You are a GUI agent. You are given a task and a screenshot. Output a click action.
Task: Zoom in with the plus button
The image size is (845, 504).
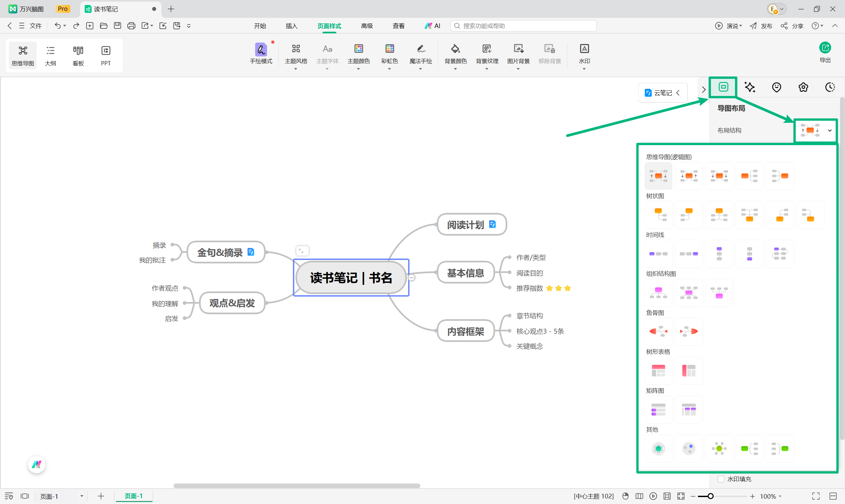pyautogui.click(x=752, y=496)
